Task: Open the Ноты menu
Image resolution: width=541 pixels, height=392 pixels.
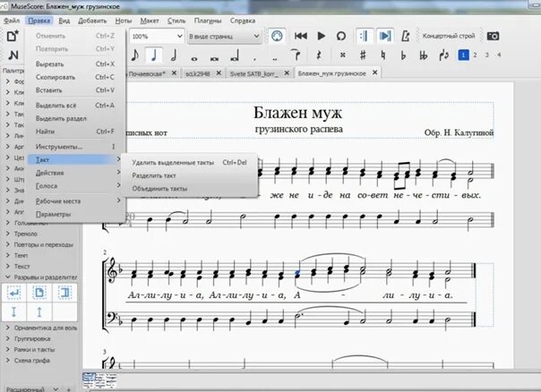Action: pos(124,21)
